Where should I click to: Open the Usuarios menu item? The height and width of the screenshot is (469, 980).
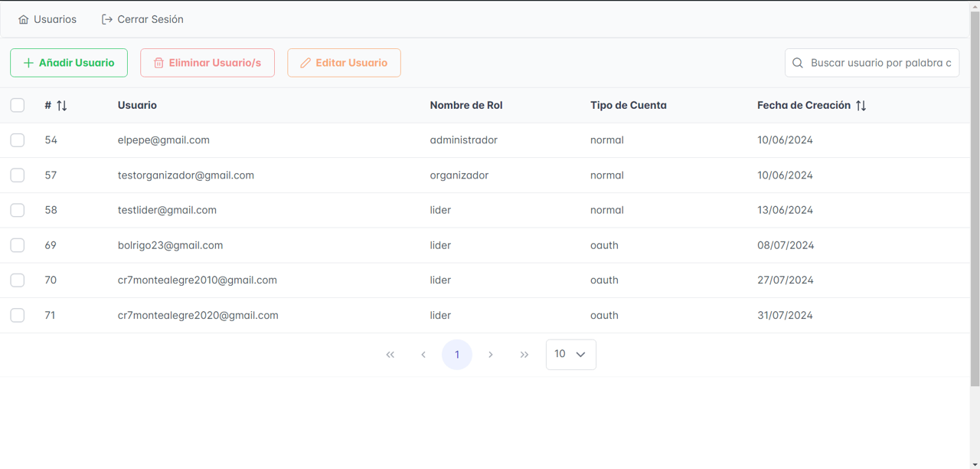(47, 19)
